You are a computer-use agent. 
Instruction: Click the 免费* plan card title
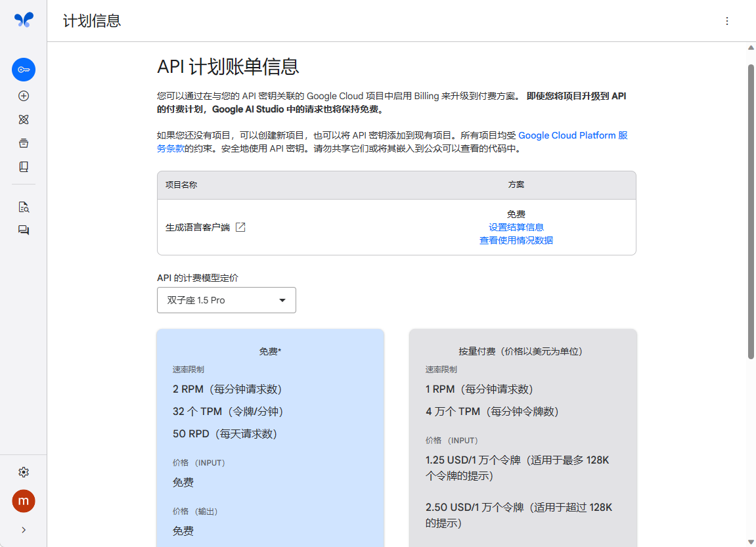pos(270,351)
